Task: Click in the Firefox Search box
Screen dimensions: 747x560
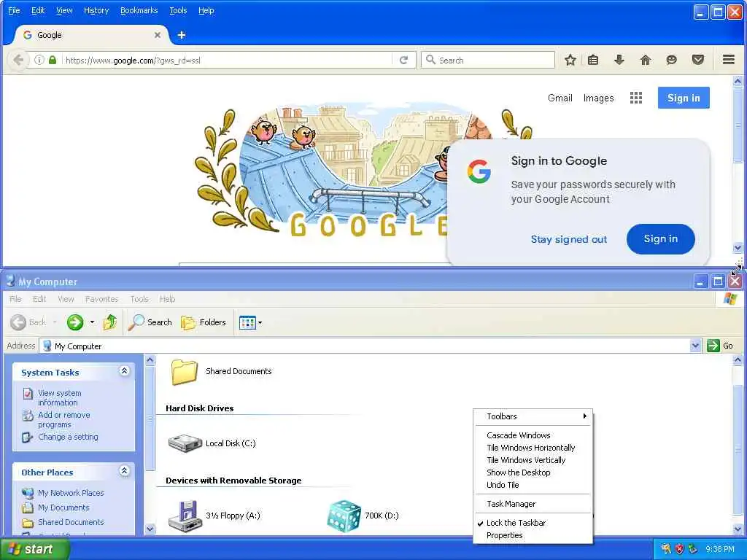Action: (x=488, y=60)
